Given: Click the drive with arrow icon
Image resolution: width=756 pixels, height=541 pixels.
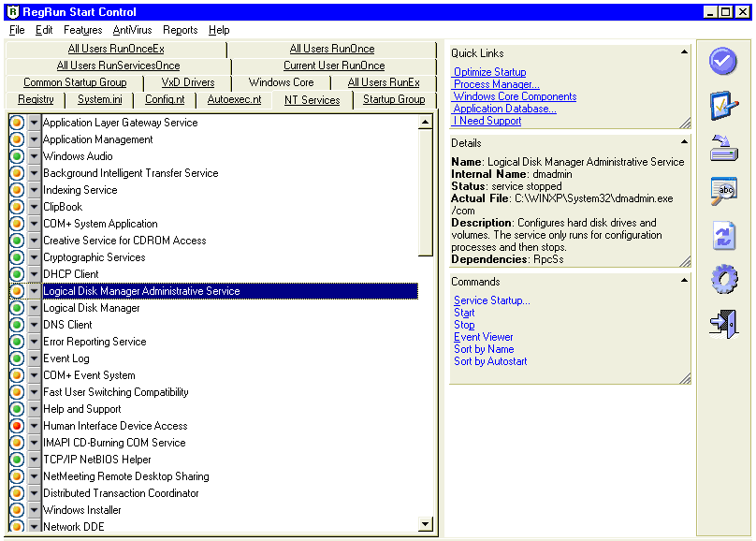Looking at the screenshot, I should point(723,148).
